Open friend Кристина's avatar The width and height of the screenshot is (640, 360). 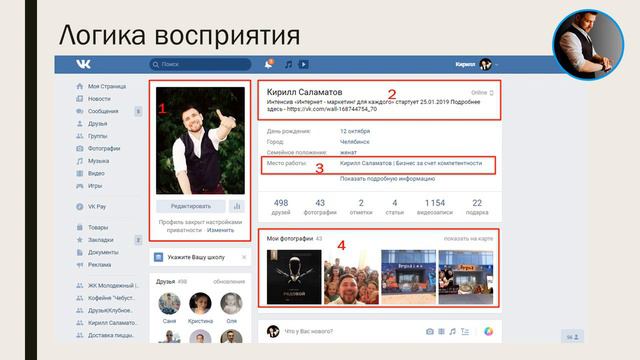click(x=200, y=304)
